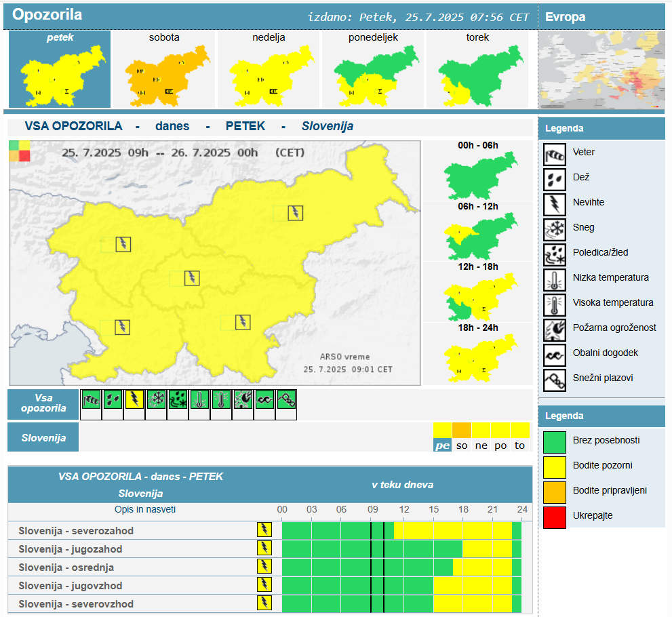Switch to the torek day map tab

point(477,69)
